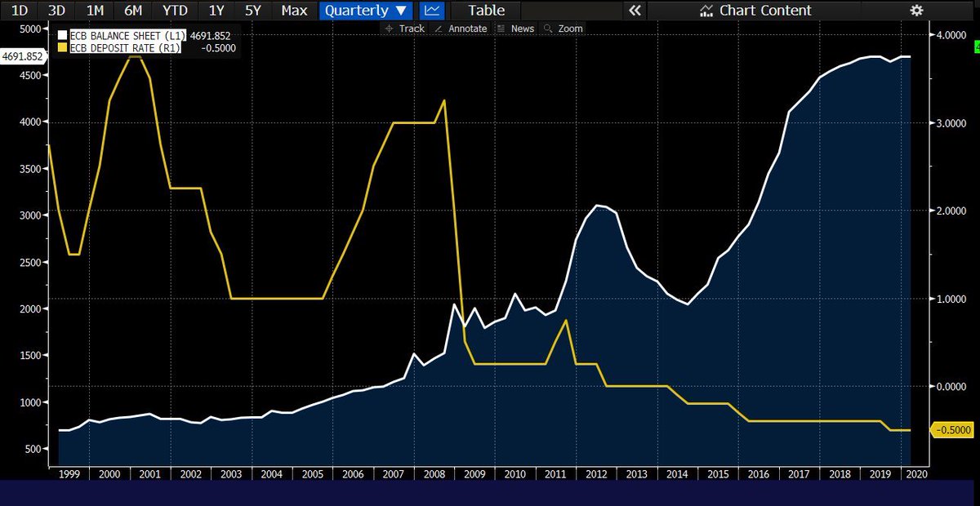Show the Max time range
Image resolution: width=980 pixels, height=506 pixels.
point(294,11)
